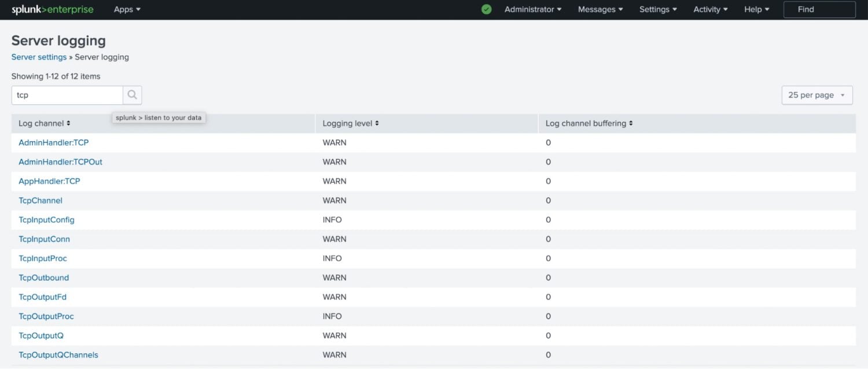Click the Splunk Enterprise logo
Viewport: 868px width, 369px height.
(x=52, y=9)
